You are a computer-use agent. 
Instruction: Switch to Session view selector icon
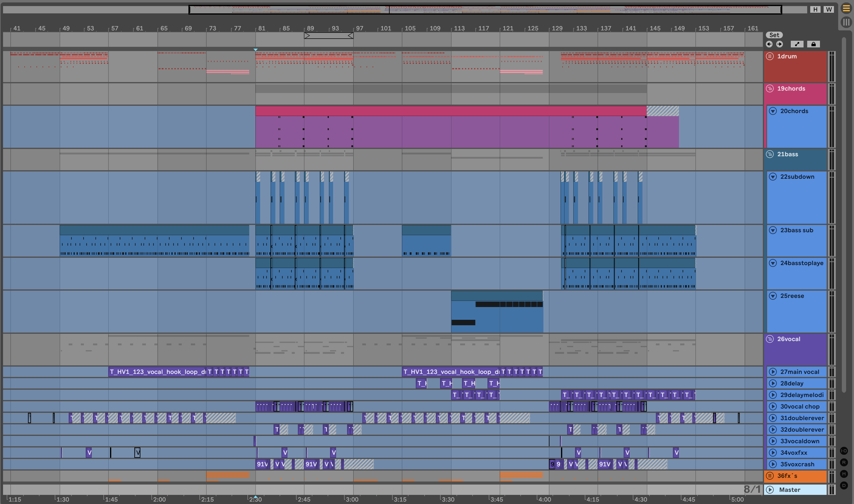[846, 22]
